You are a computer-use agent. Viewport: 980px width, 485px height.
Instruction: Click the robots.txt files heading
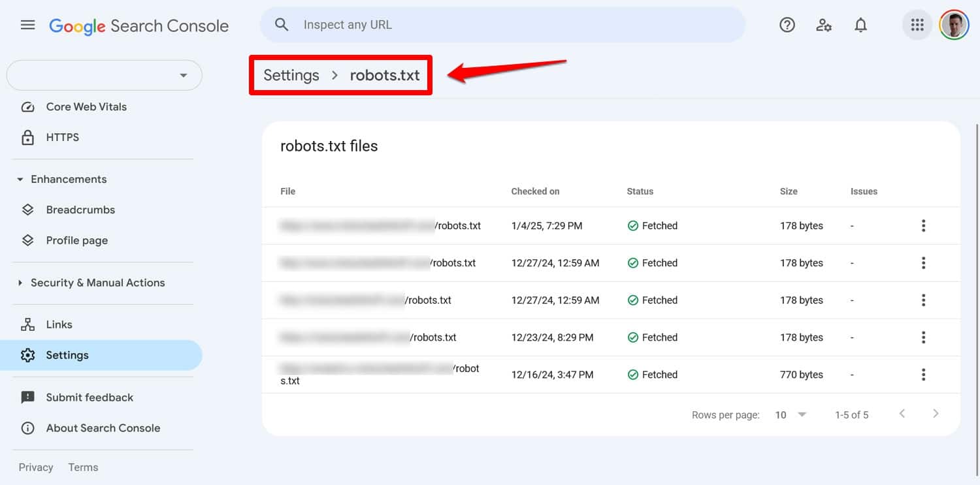[x=329, y=146]
